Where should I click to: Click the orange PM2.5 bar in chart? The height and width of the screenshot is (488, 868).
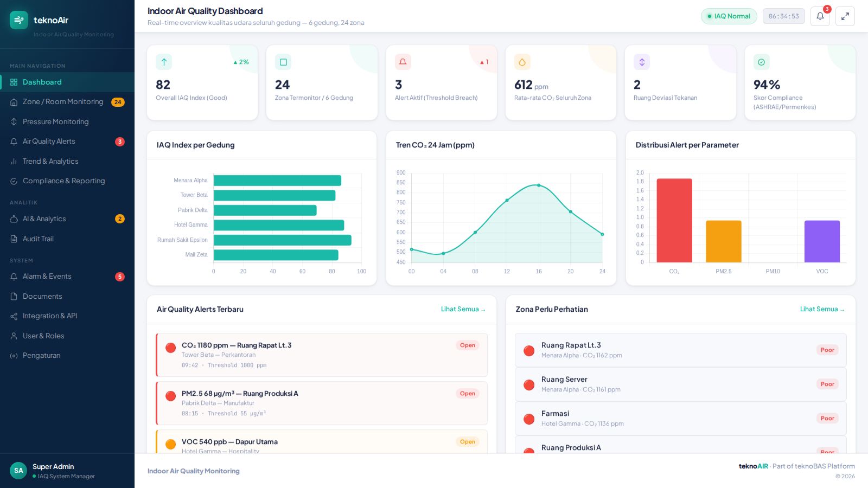(724, 242)
